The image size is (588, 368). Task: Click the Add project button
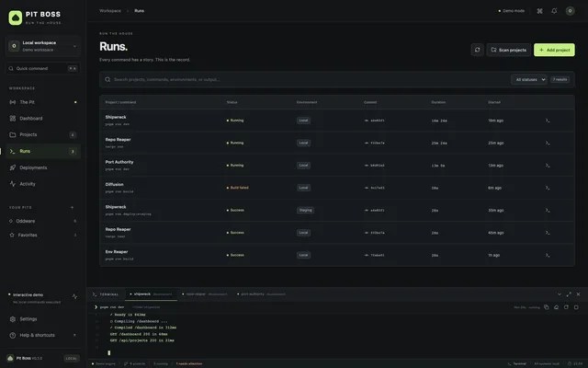click(554, 50)
